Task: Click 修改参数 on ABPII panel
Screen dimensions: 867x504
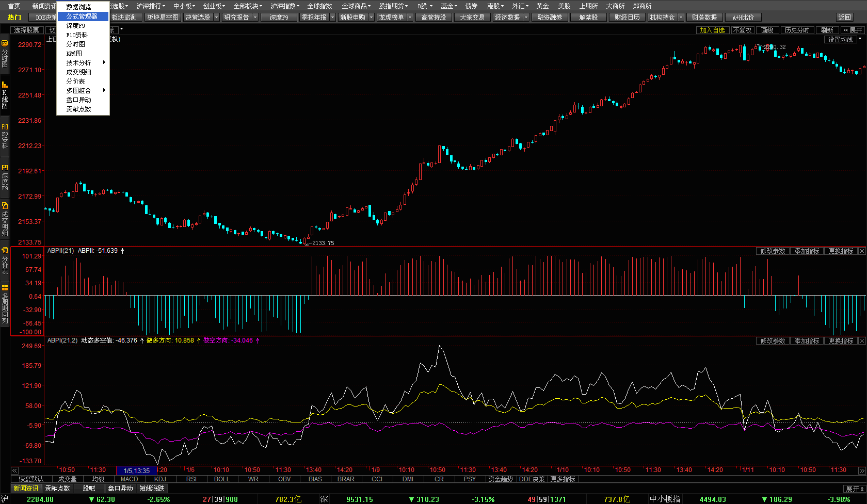Action: pyautogui.click(x=773, y=251)
